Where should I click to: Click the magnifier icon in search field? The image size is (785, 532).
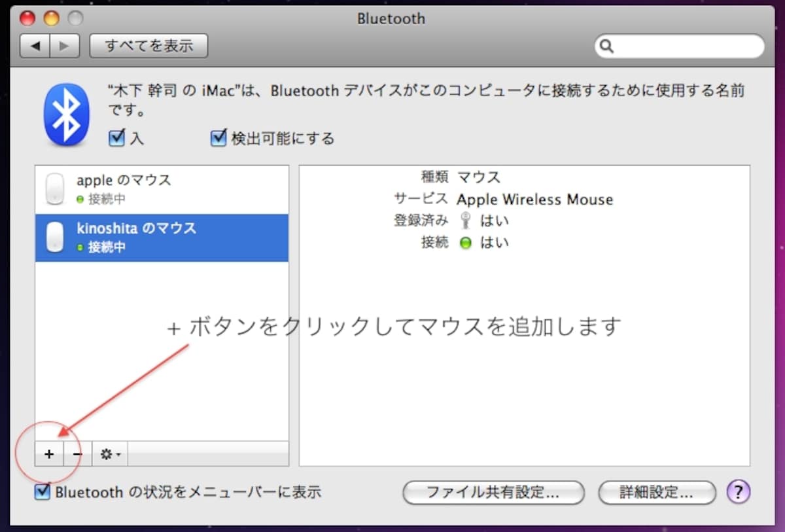606,46
